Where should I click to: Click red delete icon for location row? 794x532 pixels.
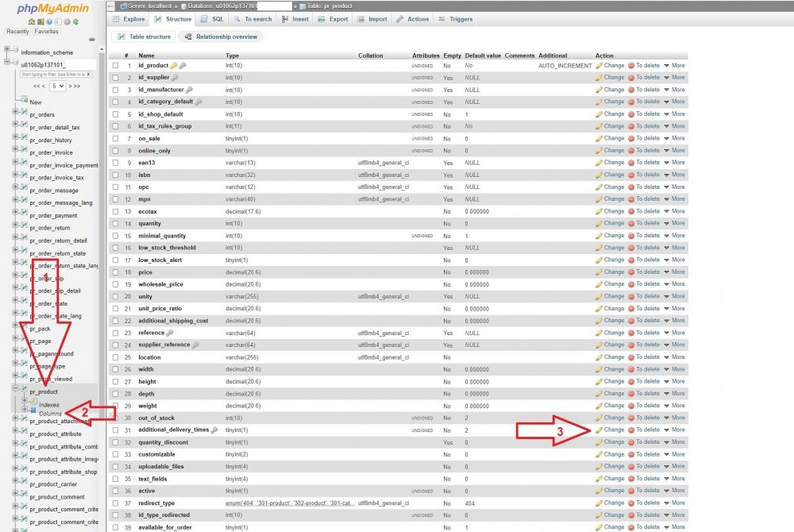point(631,357)
